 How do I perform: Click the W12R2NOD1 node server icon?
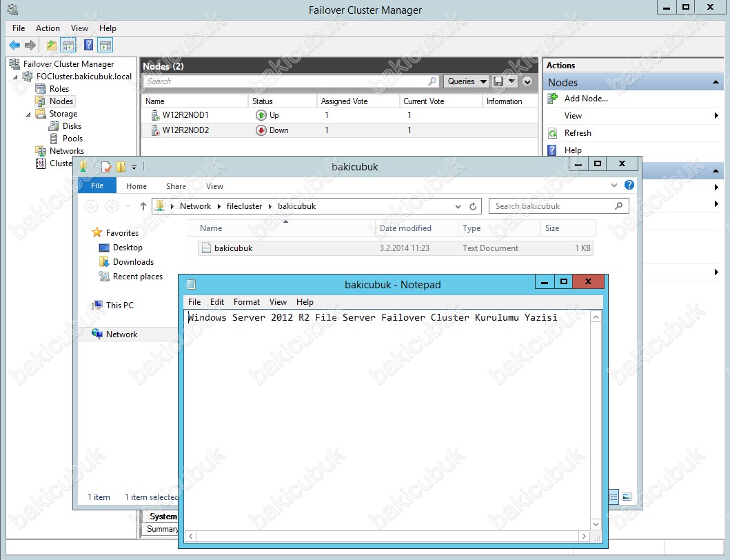(155, 115)
